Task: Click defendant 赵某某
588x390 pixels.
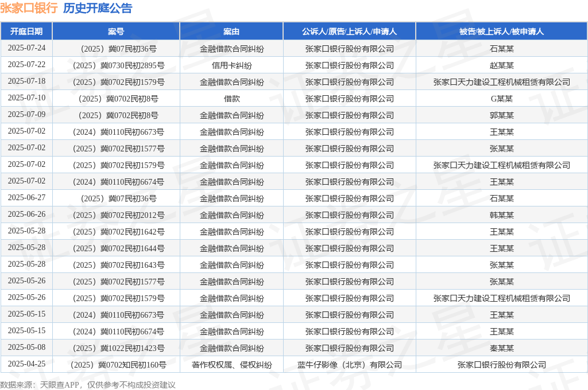Action: [x=502, y=65]
